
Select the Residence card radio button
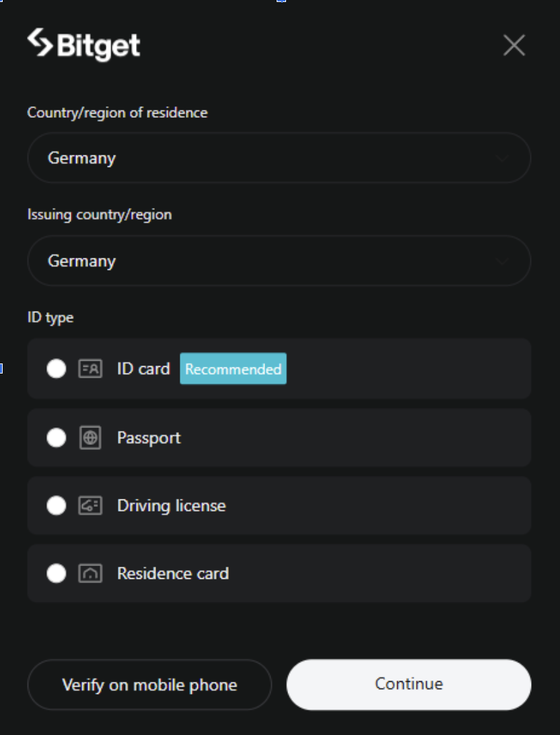coord(57,573)
